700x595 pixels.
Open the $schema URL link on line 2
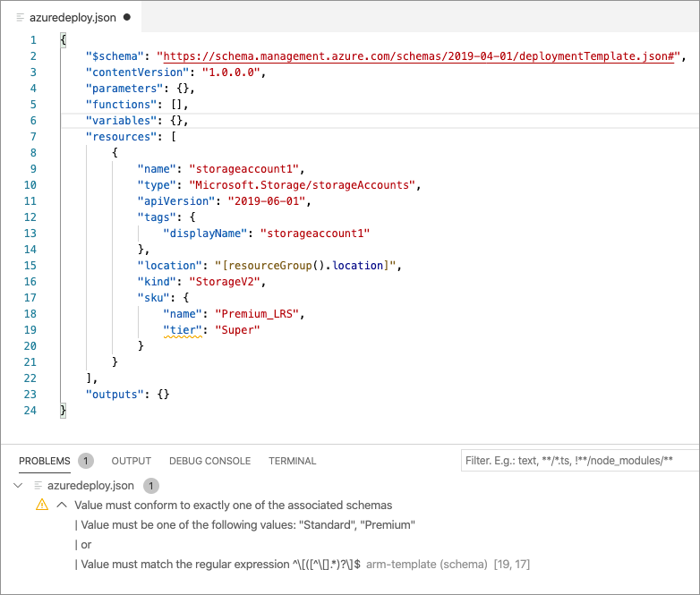pos(418,56)
